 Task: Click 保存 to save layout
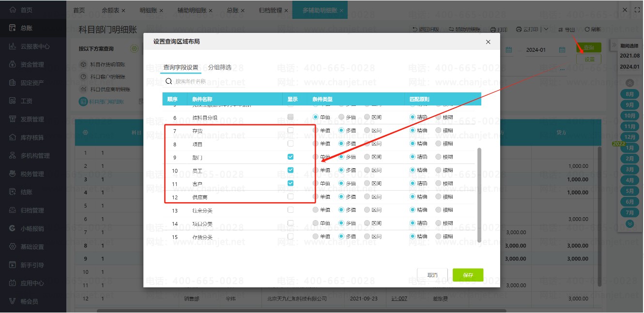click(468, 275)
